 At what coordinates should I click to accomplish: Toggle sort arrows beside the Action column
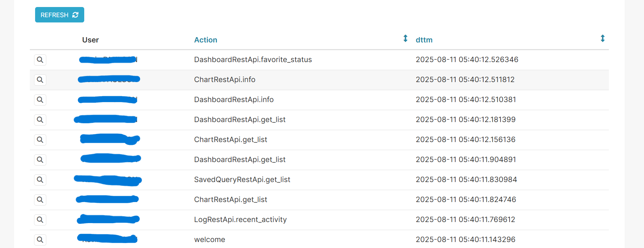coord(405,39)
